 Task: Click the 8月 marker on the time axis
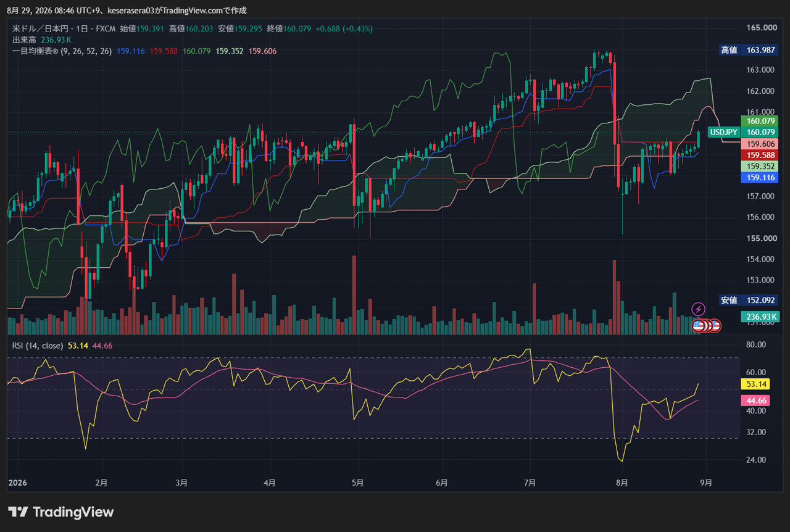pyautogui.click(x=622, y=483)
